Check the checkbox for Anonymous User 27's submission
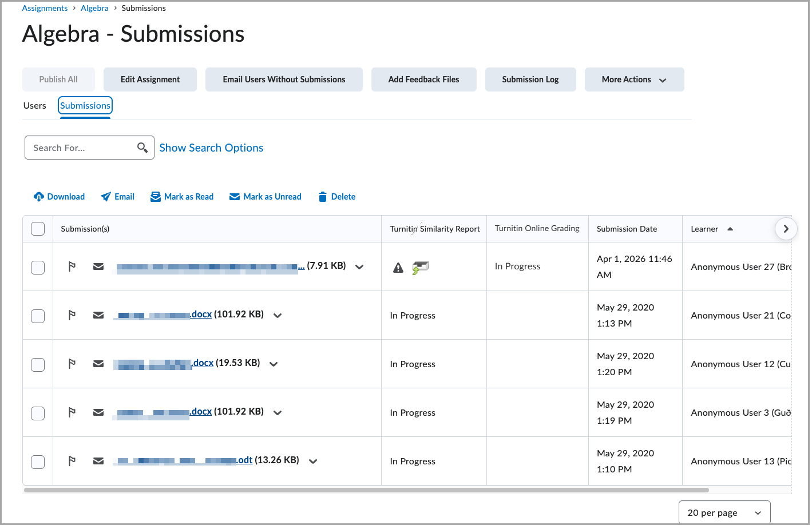This screenshot has height=525, width=812. (37, 267)
